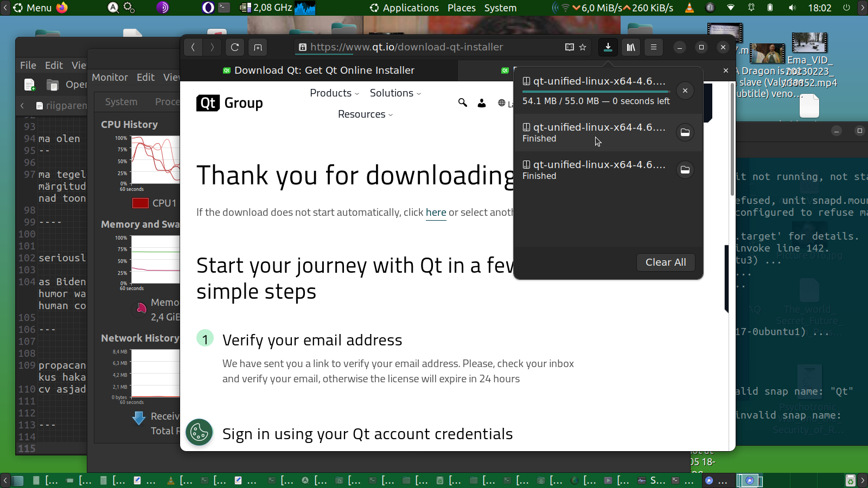
Task: Launch Firefox from the top panel
Action: pyautogui.click(x=62, y=8)
